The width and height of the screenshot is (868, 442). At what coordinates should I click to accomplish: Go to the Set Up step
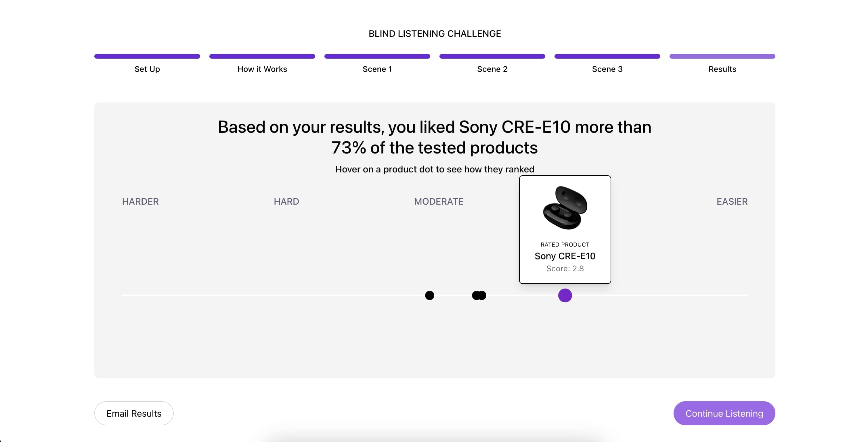147,69
